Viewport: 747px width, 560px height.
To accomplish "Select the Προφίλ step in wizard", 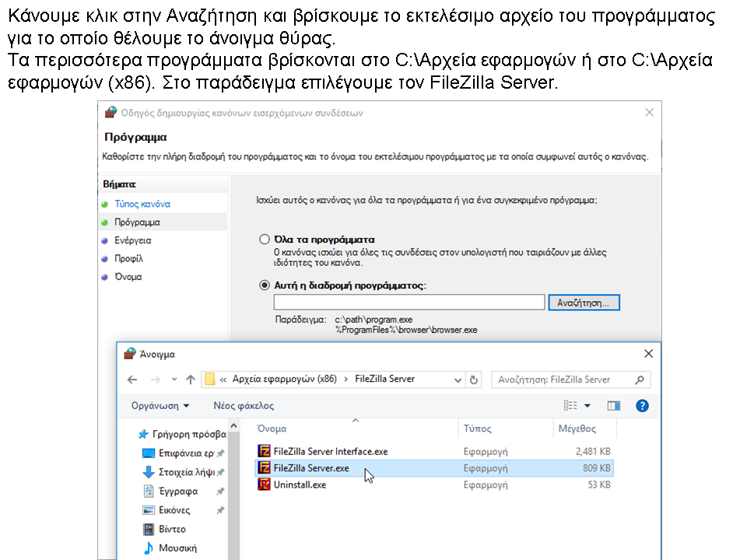I will coord(128,258).
